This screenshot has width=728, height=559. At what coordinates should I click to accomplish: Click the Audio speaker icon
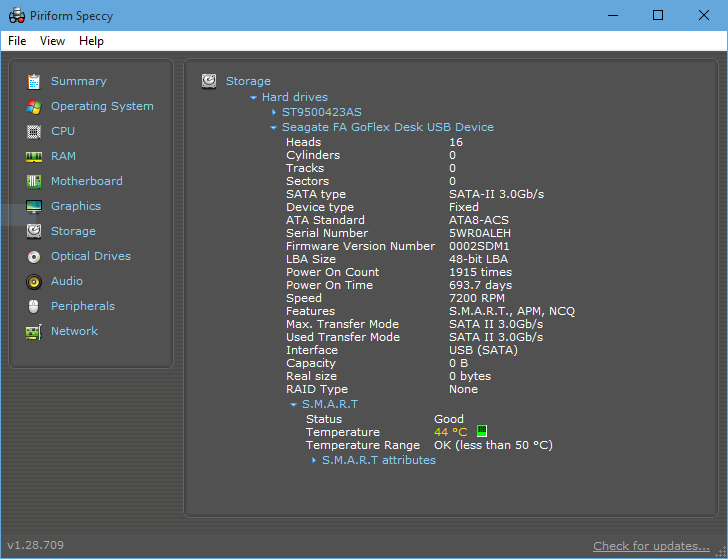click(34, 281)
